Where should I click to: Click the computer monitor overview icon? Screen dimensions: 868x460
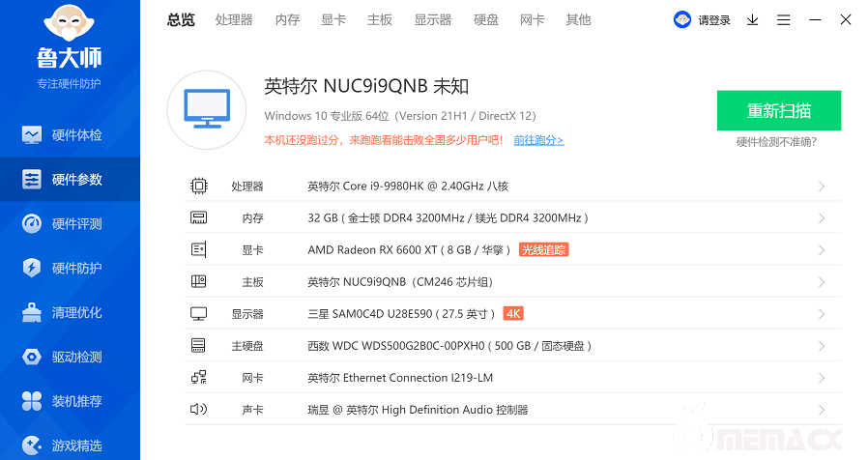coord(207,109)
